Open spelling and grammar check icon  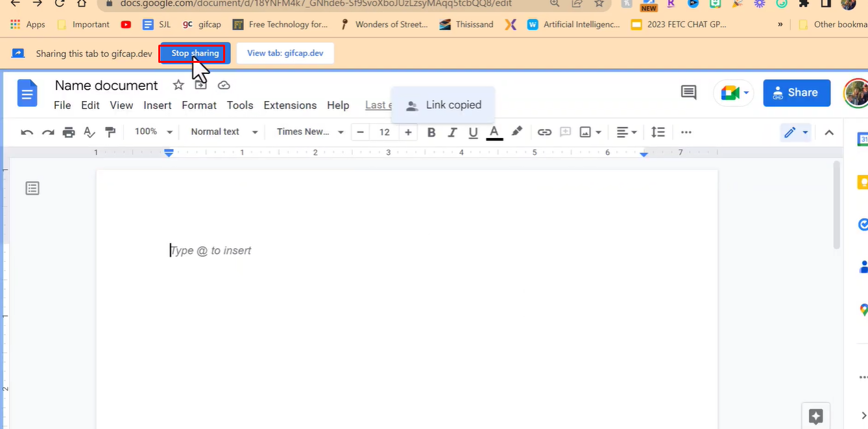pyautogui.click(x=89, y=132)
